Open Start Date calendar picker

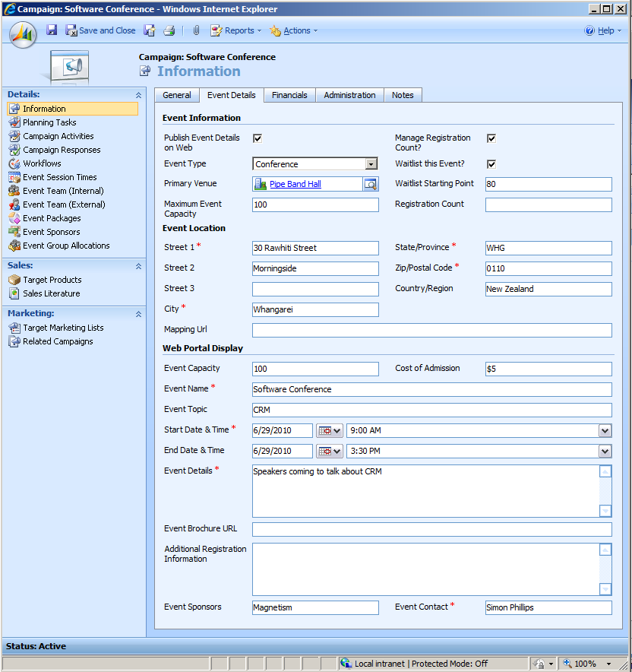click(329, 430)
